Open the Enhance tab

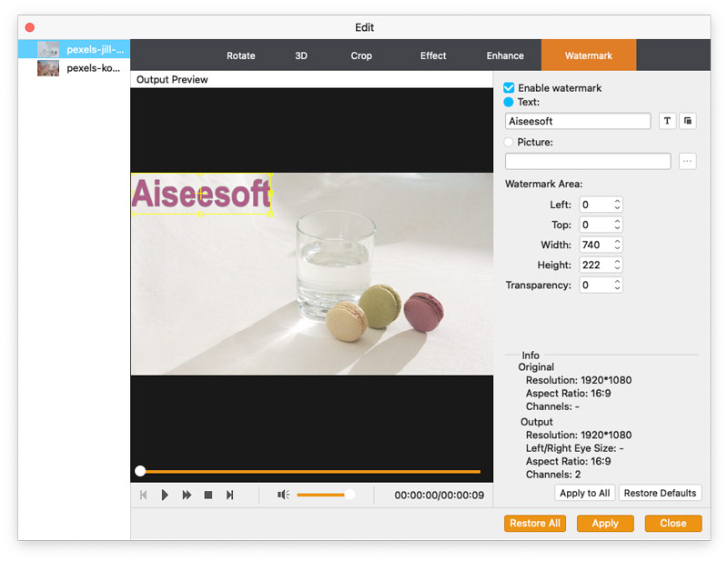click(505, 55)
